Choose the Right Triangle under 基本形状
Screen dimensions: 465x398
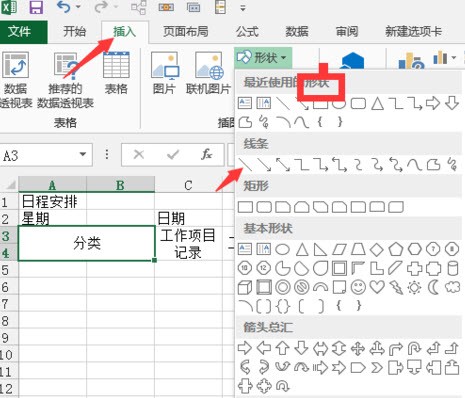[x=320, y=249]
